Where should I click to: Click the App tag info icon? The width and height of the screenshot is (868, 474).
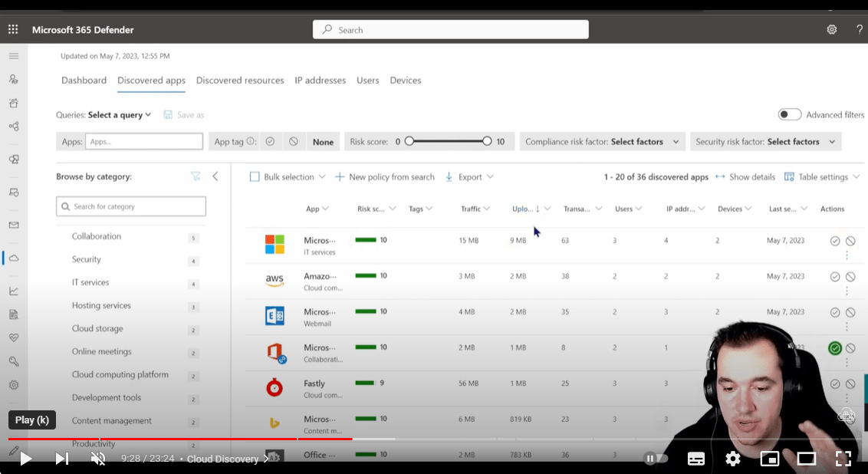[x=251, y=141]
